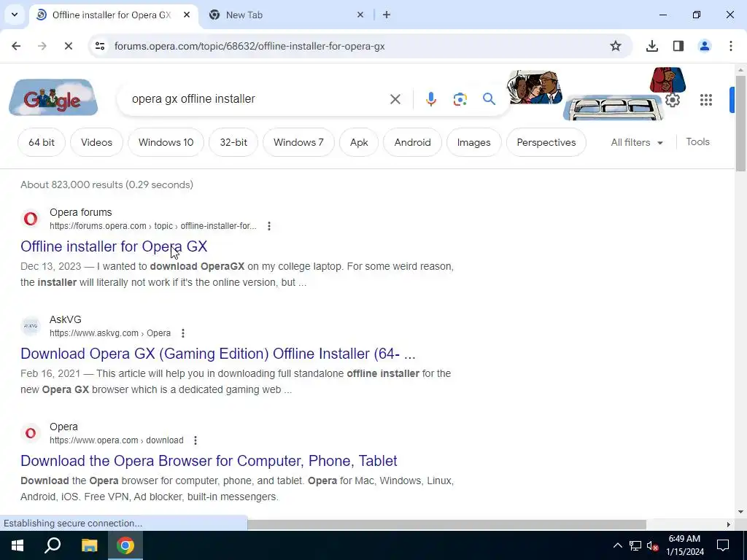Open the Windows notification center
The image size is (747, 560).
coord(723,545)
